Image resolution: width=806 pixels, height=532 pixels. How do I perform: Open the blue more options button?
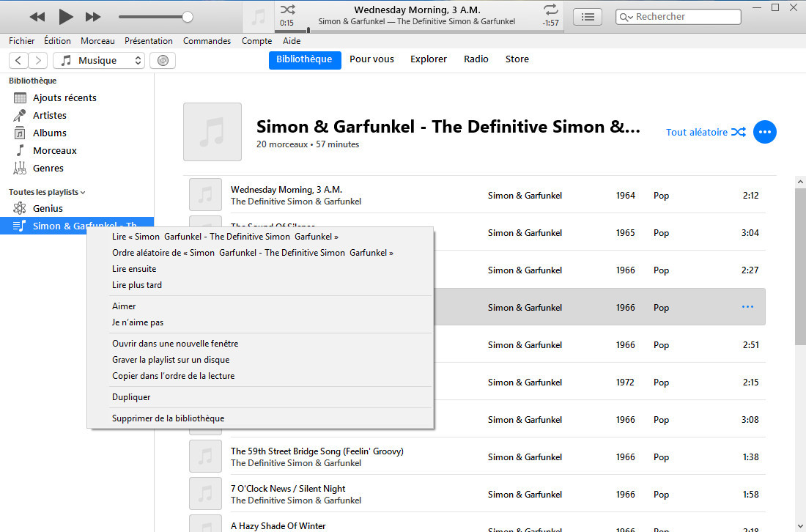(x=765, y=132)
